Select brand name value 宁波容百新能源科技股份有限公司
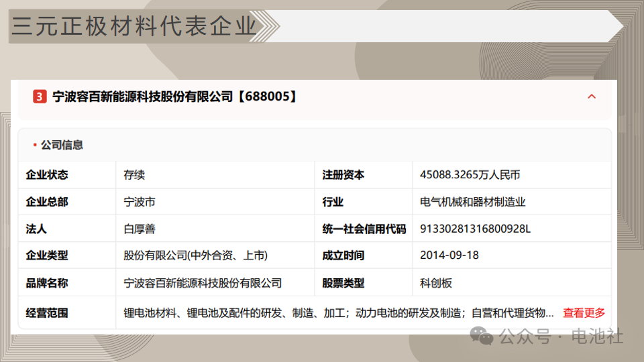644x362 pixels. point(203,283)
